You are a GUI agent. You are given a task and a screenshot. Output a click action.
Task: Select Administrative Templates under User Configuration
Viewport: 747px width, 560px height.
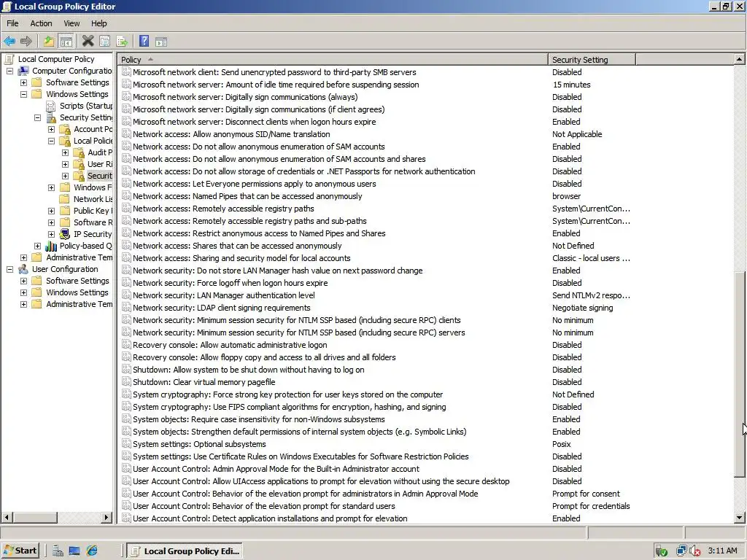[79, 304]
